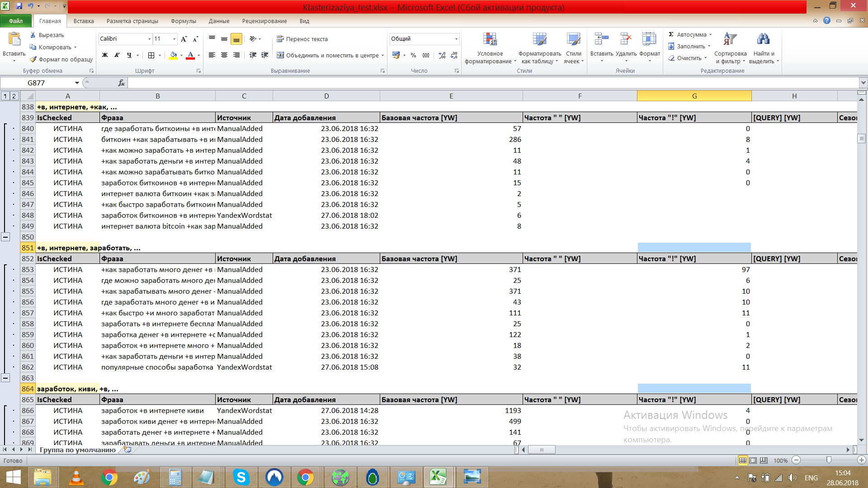Switch to the Данные tab
This screenshot has width=868, height=488.
pyautogui.click(x=219, y=21)
